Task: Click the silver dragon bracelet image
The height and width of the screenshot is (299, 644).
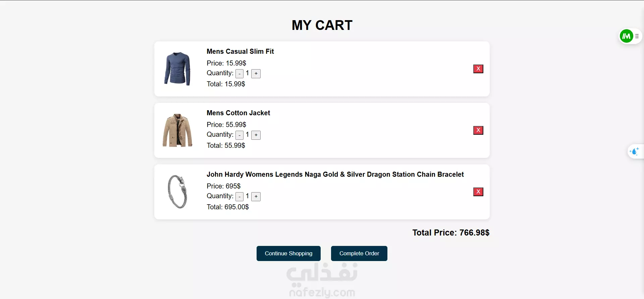Action: (177, 192)
